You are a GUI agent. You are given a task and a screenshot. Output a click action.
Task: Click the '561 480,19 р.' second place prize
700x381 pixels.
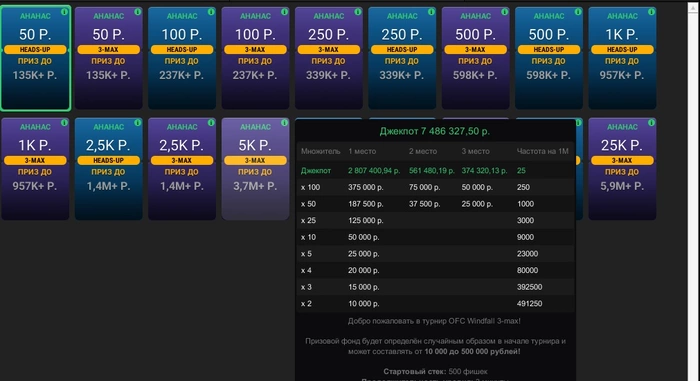[x=432, y=171]
